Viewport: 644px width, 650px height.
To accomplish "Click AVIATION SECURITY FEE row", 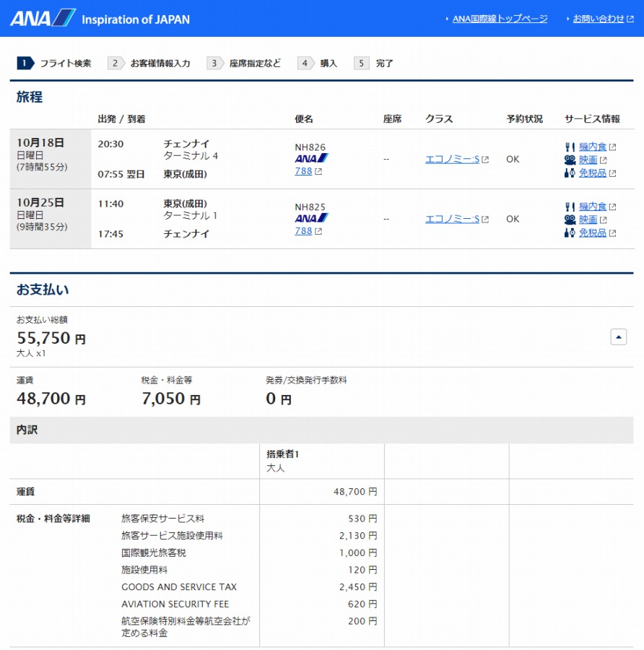I will (249, 604).
